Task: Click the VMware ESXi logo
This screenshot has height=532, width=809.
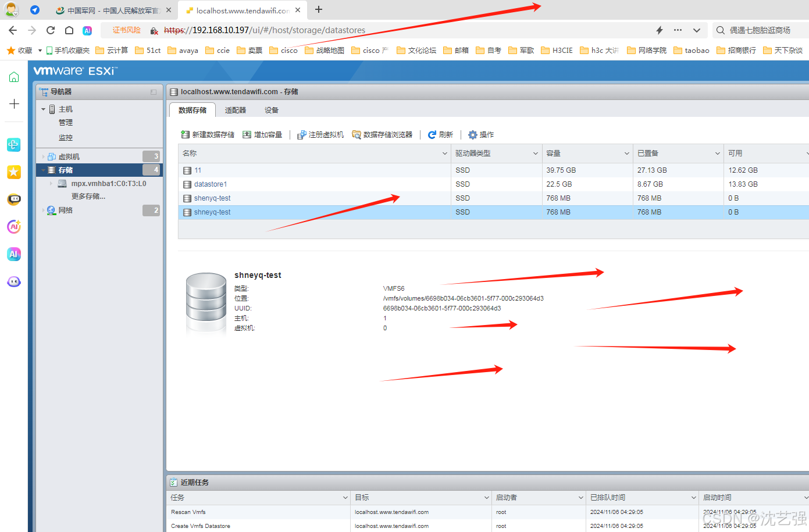Action: coord(76,71)
